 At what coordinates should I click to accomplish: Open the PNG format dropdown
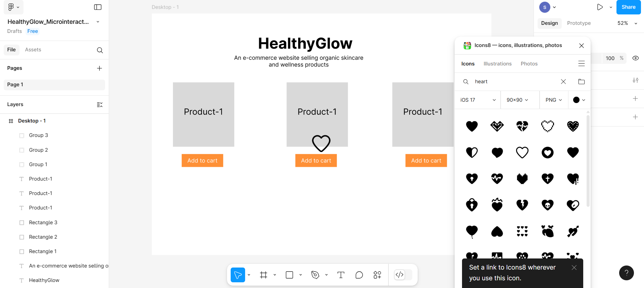(x=554, y=100)
